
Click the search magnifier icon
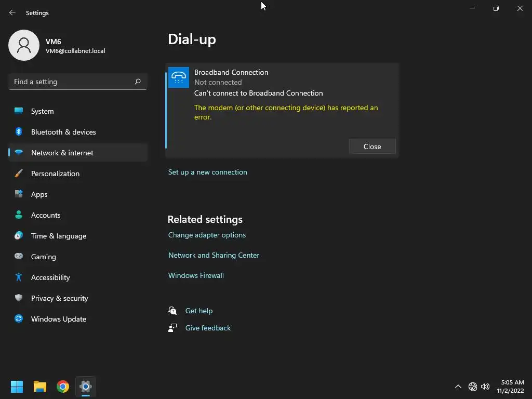138,82
